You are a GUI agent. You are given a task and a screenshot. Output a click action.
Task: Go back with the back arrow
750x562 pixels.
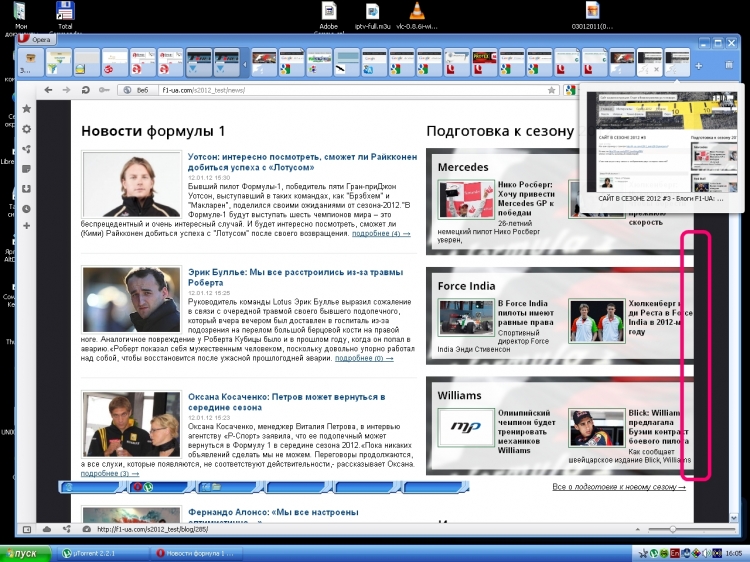click(x=48, y=89)
